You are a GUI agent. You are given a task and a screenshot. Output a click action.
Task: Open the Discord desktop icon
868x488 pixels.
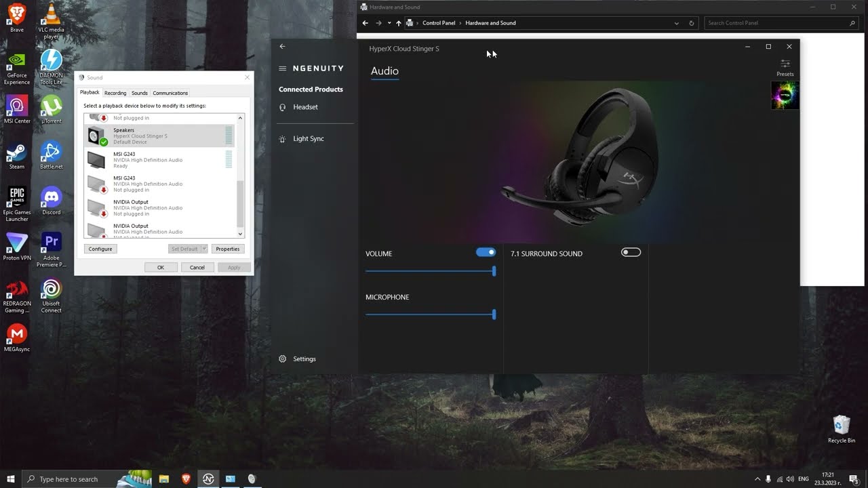[x=52, y=201]
